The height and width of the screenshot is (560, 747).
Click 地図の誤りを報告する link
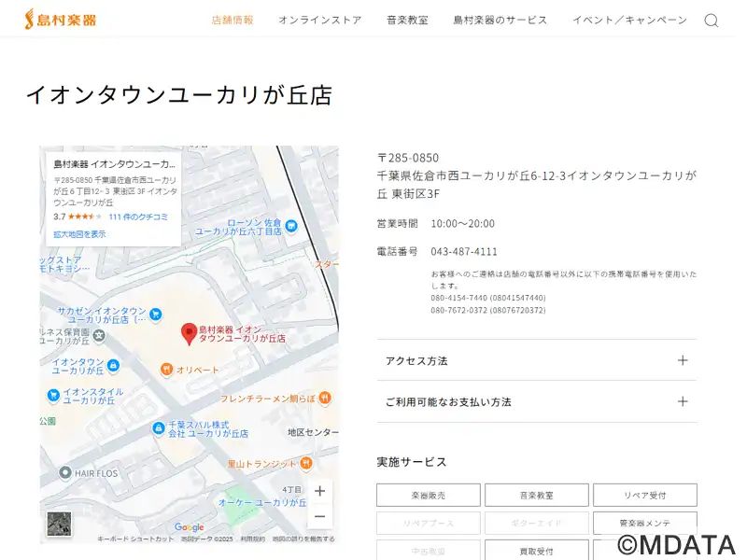tap(303, 539)
